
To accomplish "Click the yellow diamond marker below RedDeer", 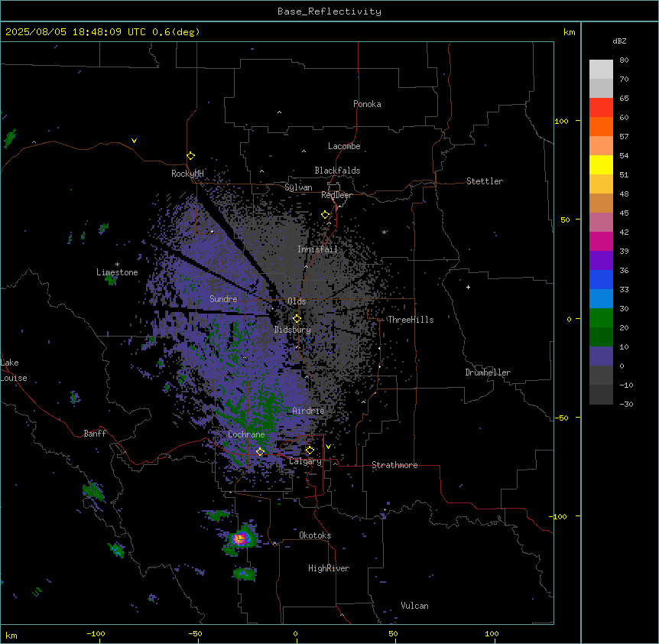I will pyautogui.click(x=325, y=215).
